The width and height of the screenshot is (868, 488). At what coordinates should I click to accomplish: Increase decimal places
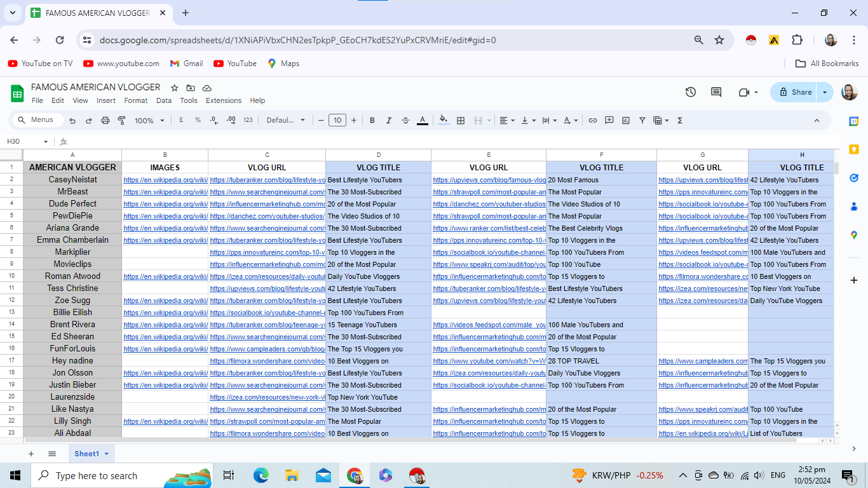231,120
